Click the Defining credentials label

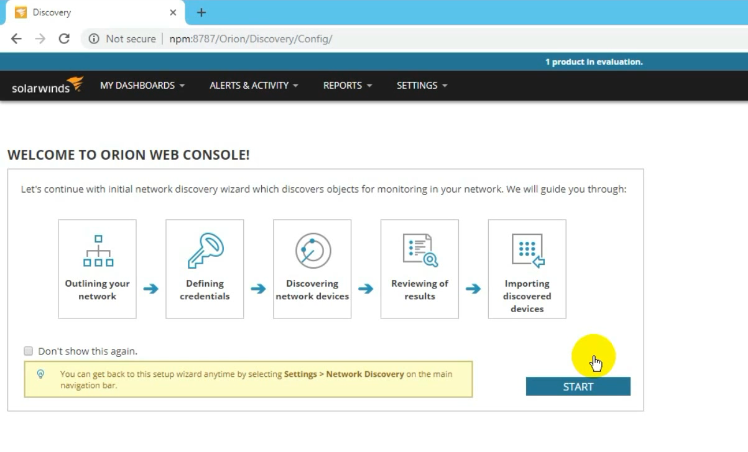click(205, 290)
